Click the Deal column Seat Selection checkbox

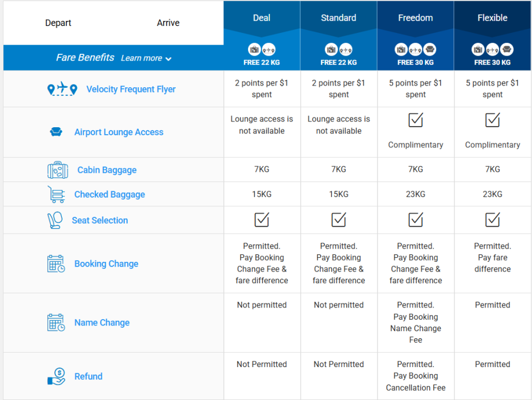pyautogui.click(x=262, y=220)
